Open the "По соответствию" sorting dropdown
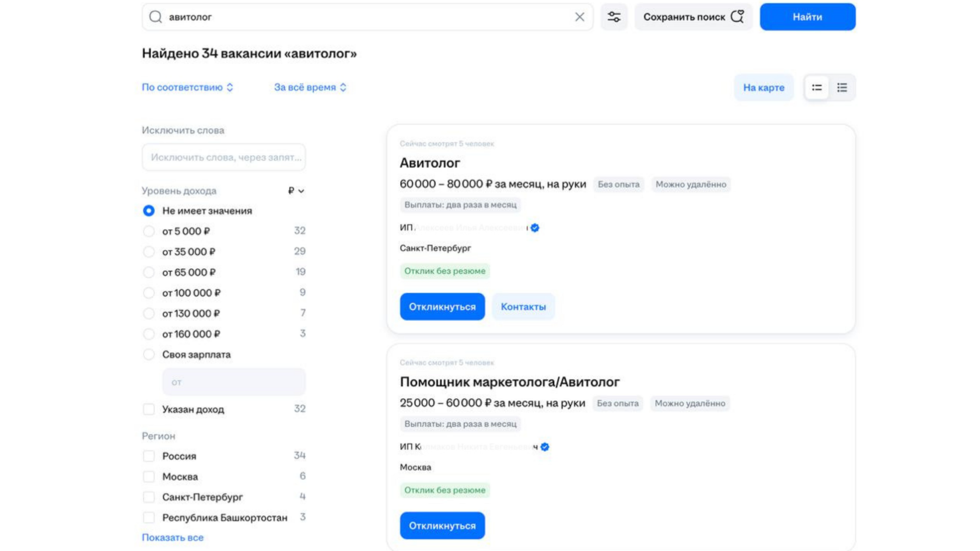Image resolution: width=980 pixels, height=551 pixels. [x=187, y=87]
